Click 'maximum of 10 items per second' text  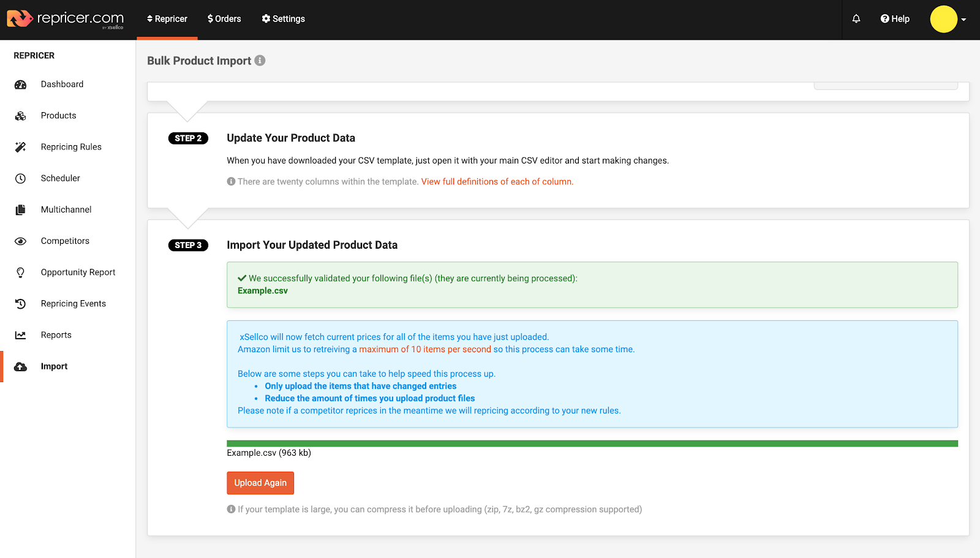tap(425, 349)
